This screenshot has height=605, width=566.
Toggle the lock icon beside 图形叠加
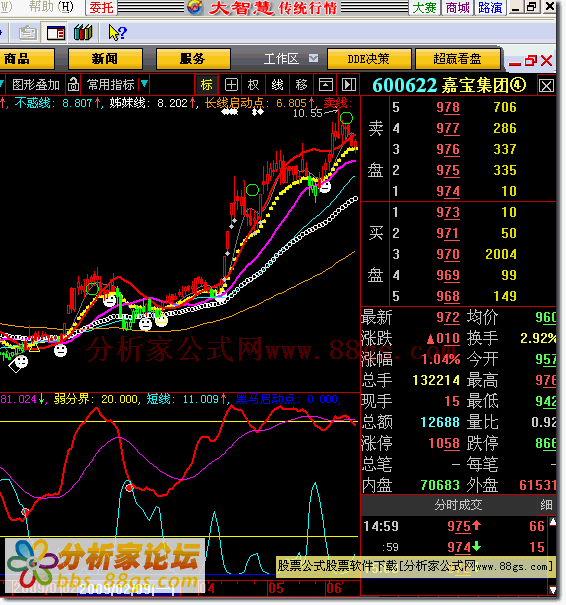point(73,84)
